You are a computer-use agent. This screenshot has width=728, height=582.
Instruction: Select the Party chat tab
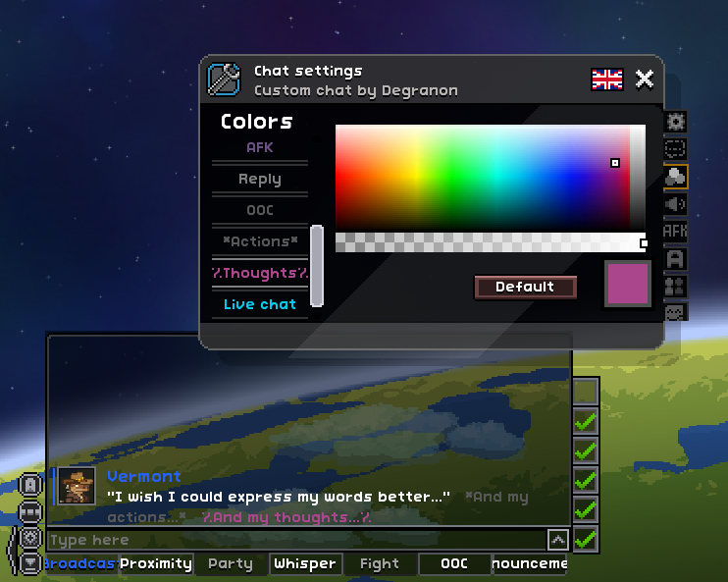[x=231, y=564]
